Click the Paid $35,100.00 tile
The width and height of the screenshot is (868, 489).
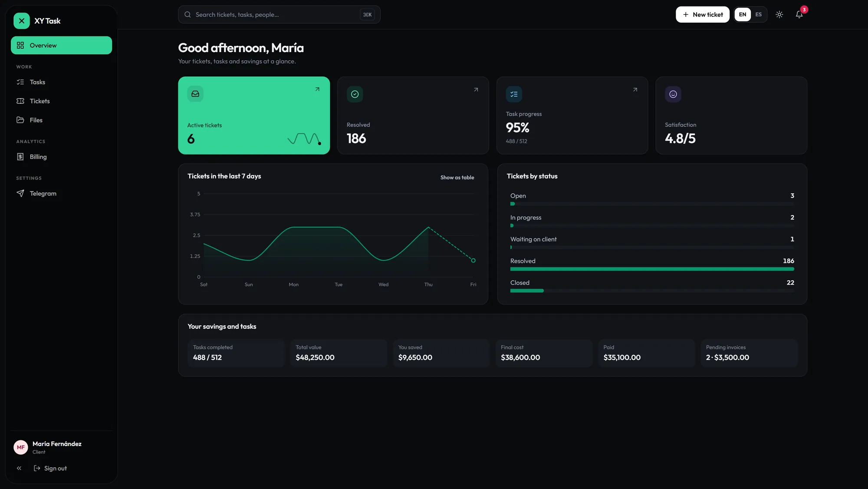(x=646, y=353)
